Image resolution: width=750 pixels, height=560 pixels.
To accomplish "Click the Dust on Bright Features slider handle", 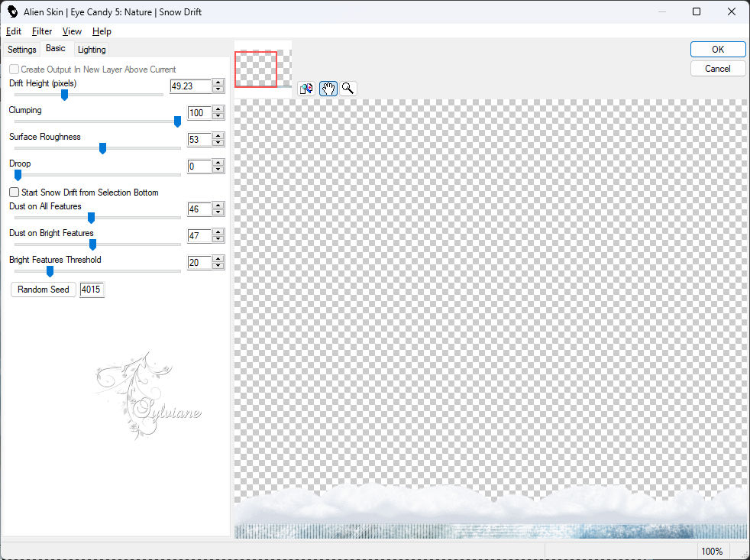I will point(92,244).
